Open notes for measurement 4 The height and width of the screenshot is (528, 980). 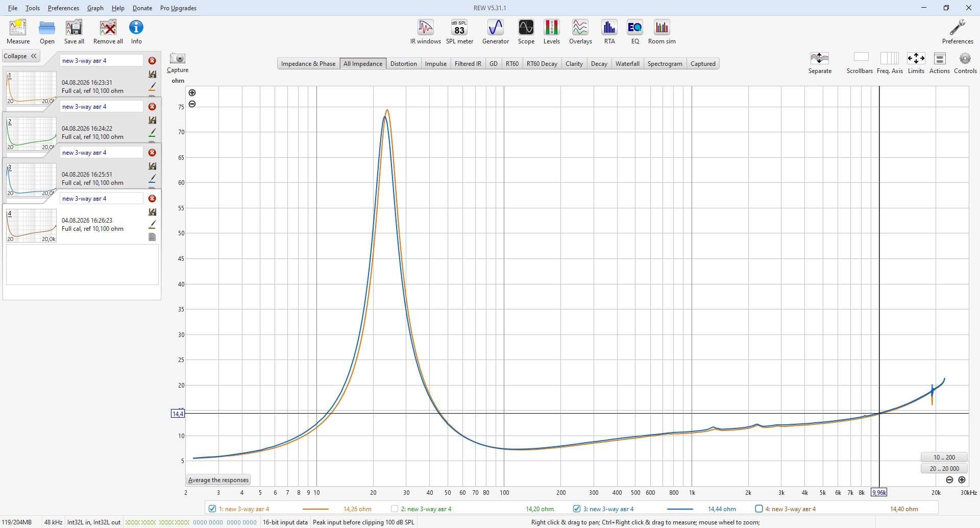pyautogui.click(x=152, y=237)
